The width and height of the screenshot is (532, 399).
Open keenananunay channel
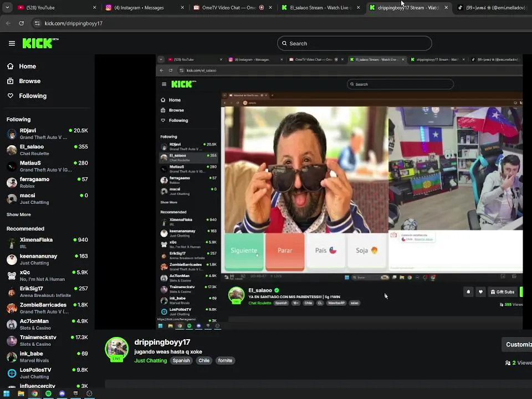(x=48, y=259)
